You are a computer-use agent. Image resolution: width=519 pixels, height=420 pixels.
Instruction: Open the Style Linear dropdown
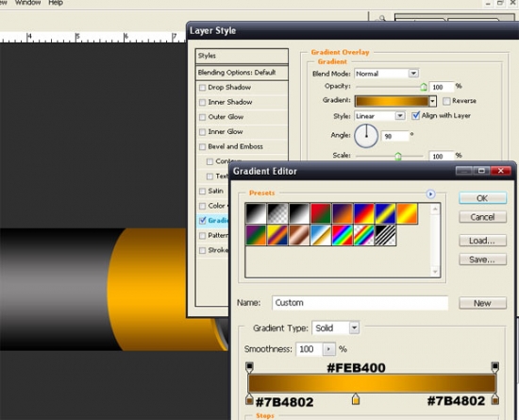[x=400, y=116]
